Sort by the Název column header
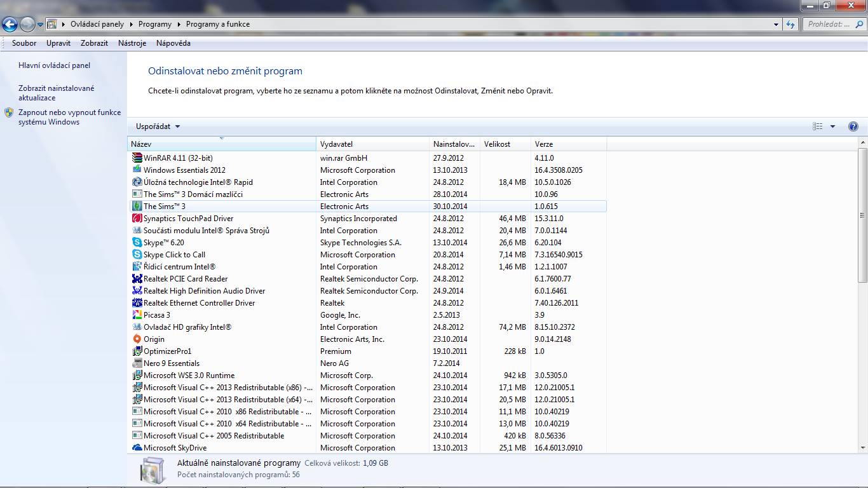The width and height of the screenshot is (868, 488). click(x=222, y=144)
